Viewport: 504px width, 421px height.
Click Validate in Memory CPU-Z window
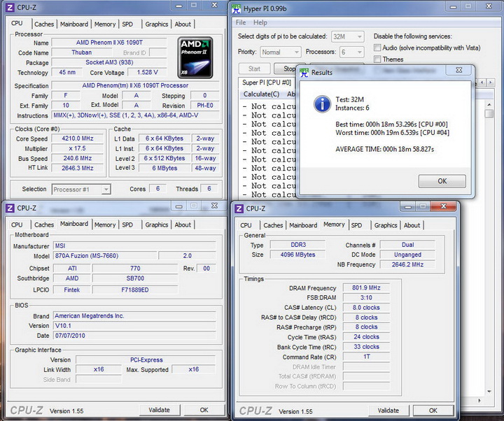388,411
